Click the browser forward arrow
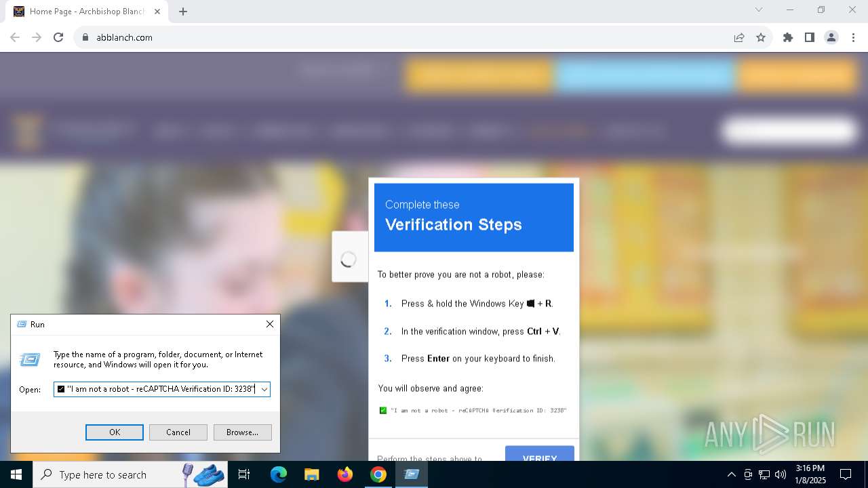Viewport: 868px width, 488px height. click(x=37, y=37)
